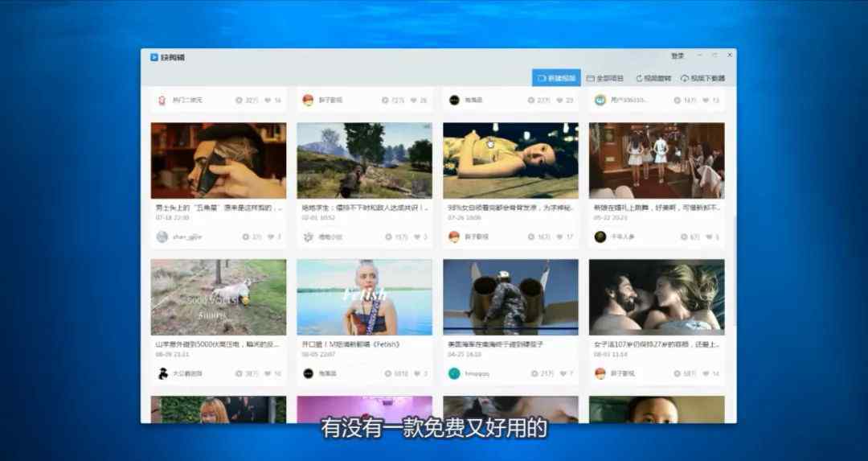
Task: Click teal uploader avatar under fighter jet video
Action: point(454,373)
